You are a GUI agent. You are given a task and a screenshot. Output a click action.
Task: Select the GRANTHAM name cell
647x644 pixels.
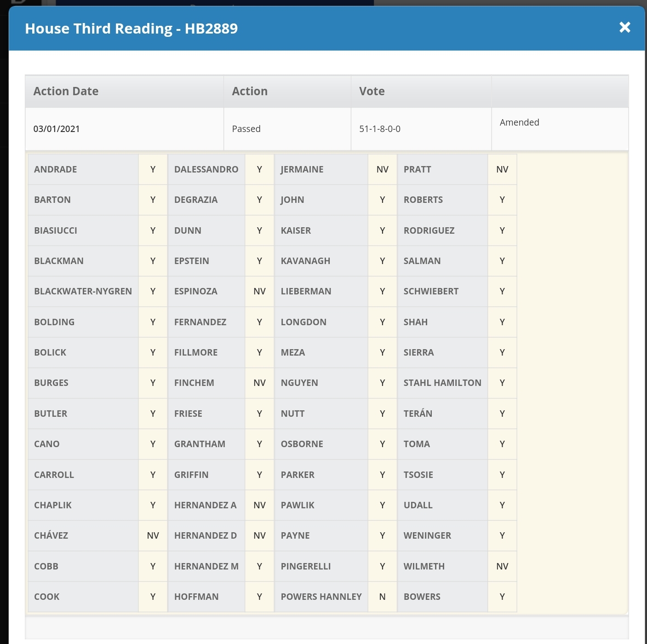click(206, 444)
